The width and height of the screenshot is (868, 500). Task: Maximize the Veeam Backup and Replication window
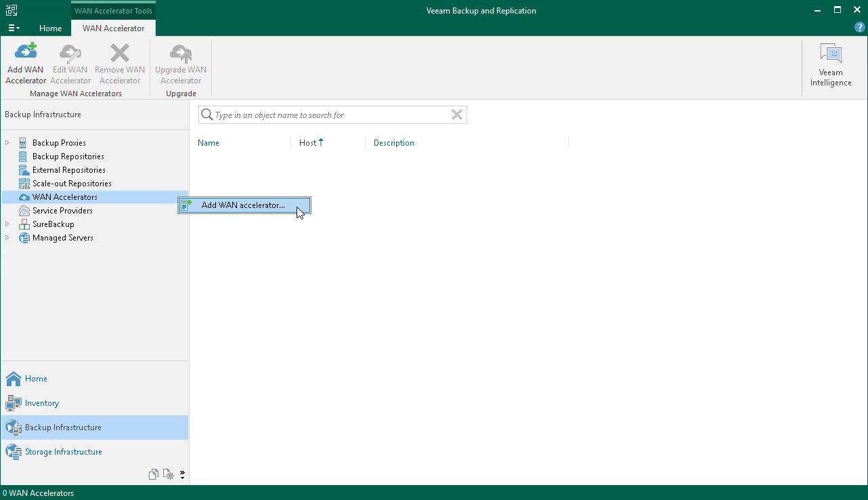(838, 10)
